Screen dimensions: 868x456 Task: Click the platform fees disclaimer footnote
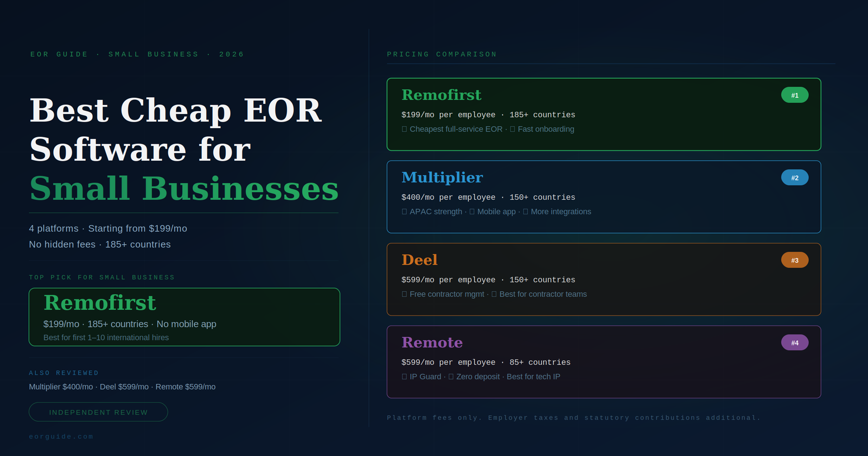573,418
